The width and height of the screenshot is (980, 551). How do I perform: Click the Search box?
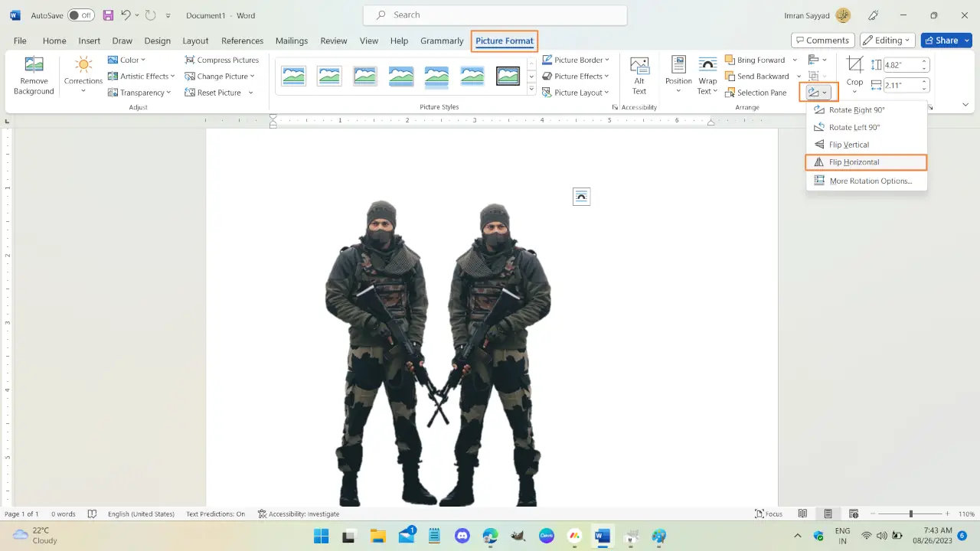[x=495, y=15]
